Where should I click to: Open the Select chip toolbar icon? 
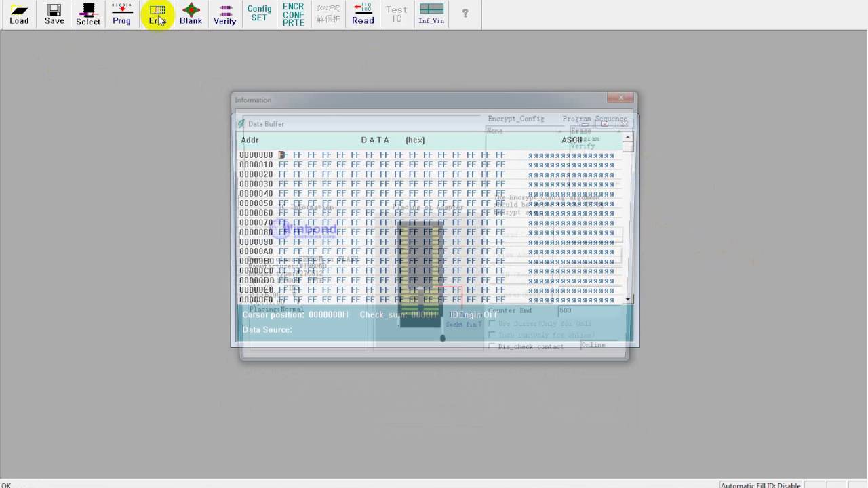coord(88,14)
